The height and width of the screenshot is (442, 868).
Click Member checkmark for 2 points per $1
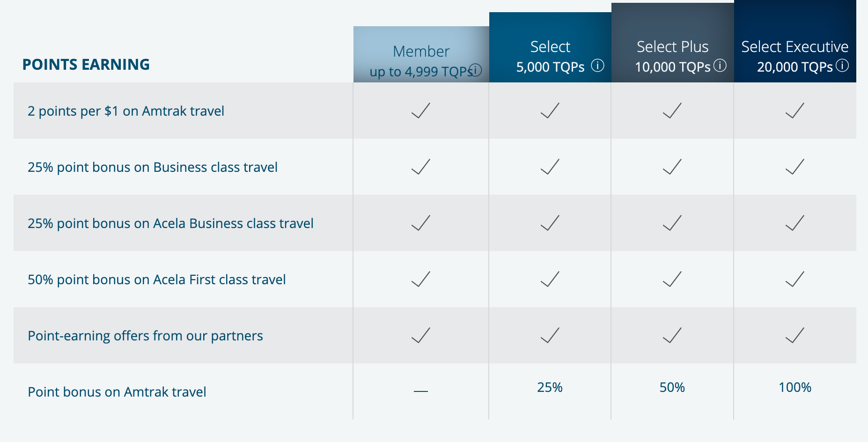click(x=420, y=111)
